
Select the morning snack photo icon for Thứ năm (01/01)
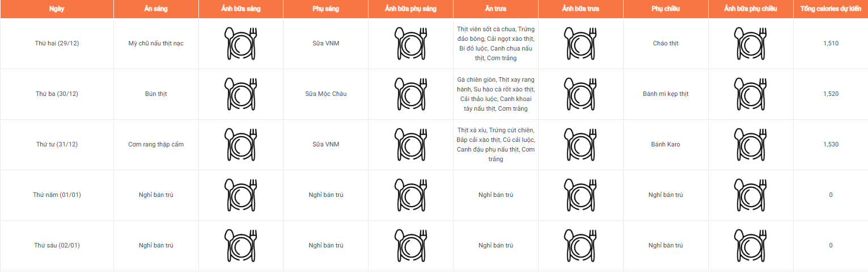tap(411, 195)
